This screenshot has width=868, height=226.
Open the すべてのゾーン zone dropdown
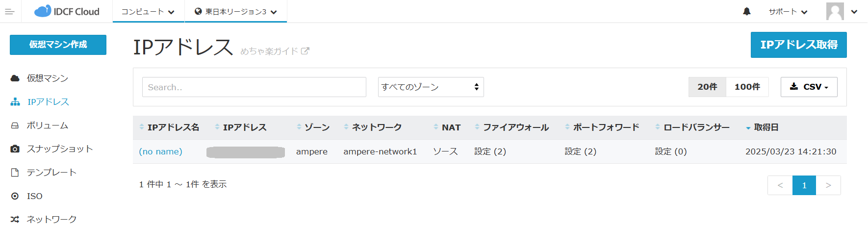click(431, 87)
